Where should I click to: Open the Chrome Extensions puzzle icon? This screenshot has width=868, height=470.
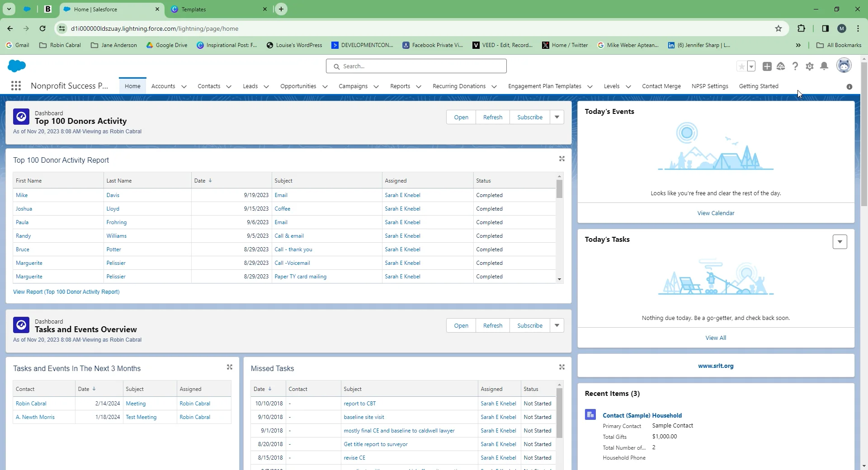pos(801,28)
